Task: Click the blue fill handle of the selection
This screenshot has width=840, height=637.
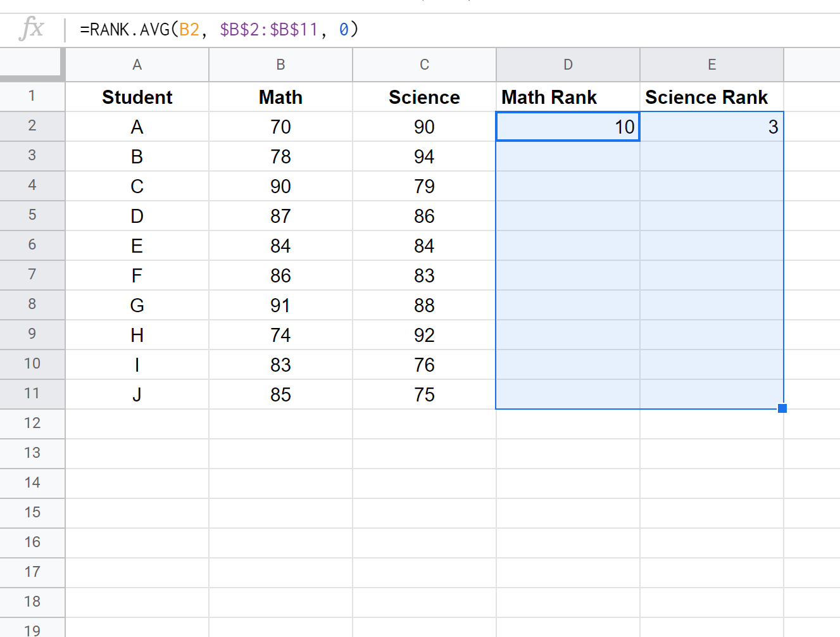Action: click(x=782, y=408)
